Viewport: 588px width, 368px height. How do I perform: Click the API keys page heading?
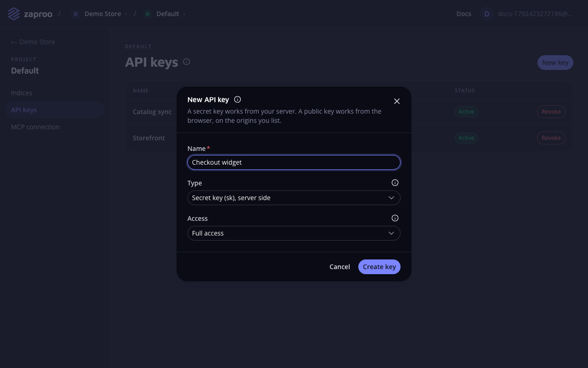[152, 62]
